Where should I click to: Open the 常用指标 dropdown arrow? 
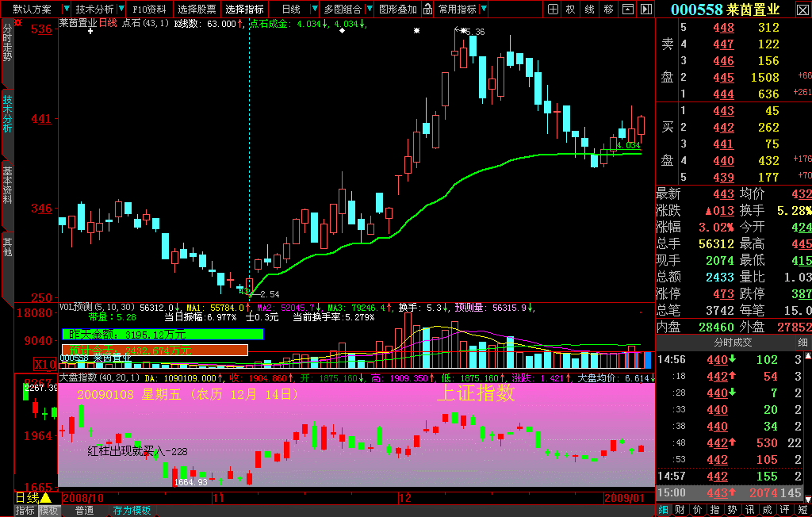484,9
